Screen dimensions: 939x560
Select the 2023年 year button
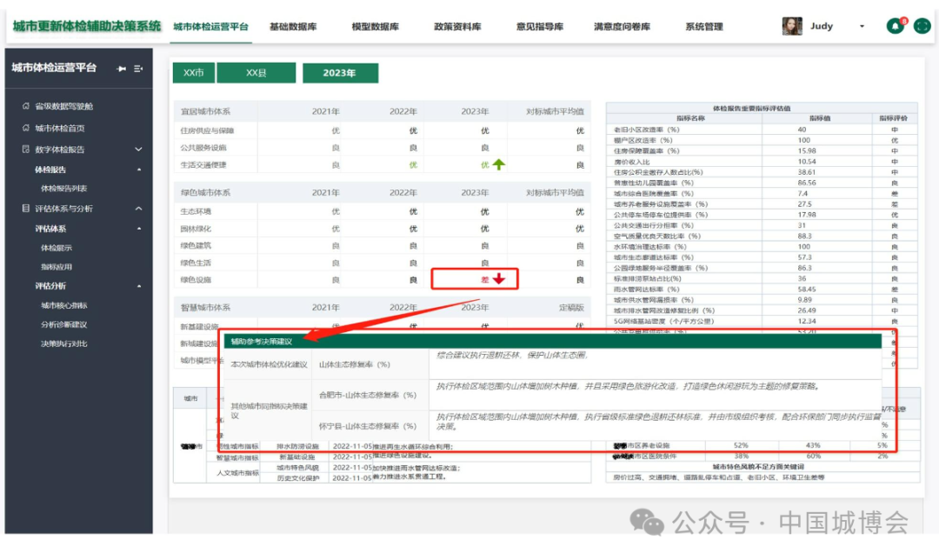(339, 73)
